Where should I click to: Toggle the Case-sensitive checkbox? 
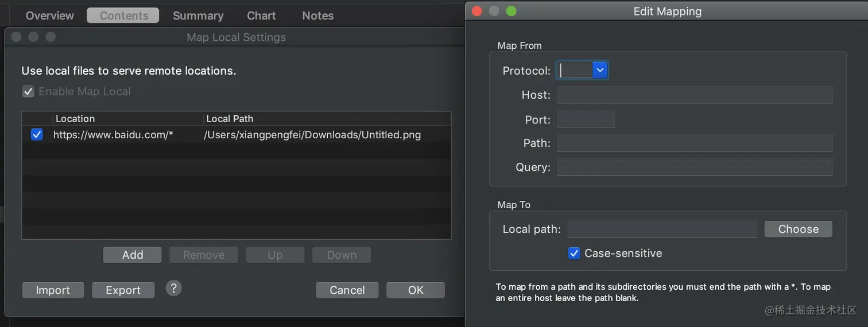pyautogui.click(x=574, y=253)
